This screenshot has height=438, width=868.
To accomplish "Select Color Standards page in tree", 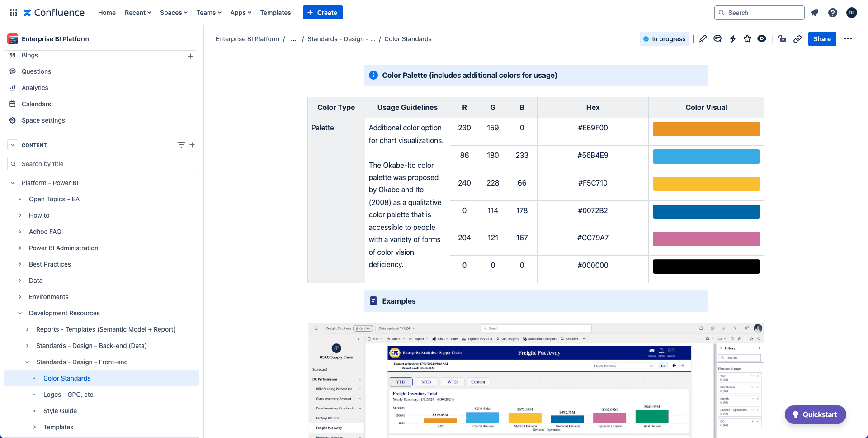I will click(67, 378).
